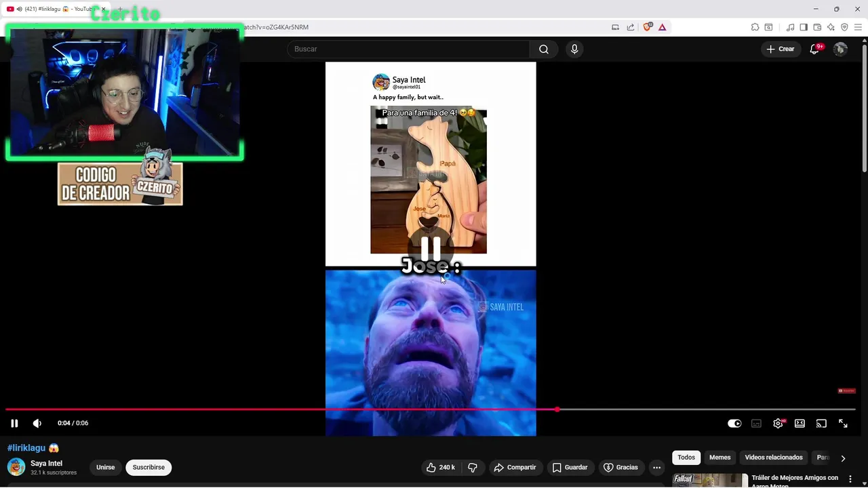Click the Codigo de Creador Czerito banner
This screenshot has height=488, width=868.
[120, 184]
